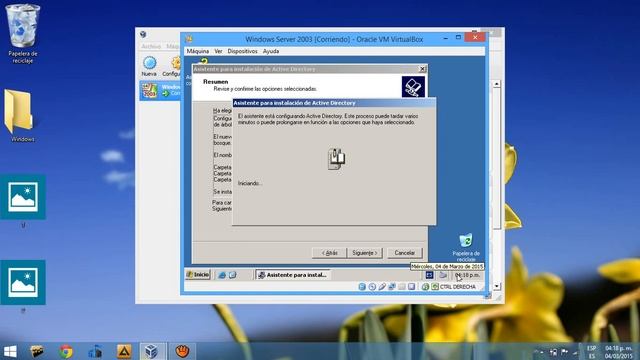Click the VirtualBox VM window title bar icon
Screen dimensions: 640x360
click(x=189, y=39)
